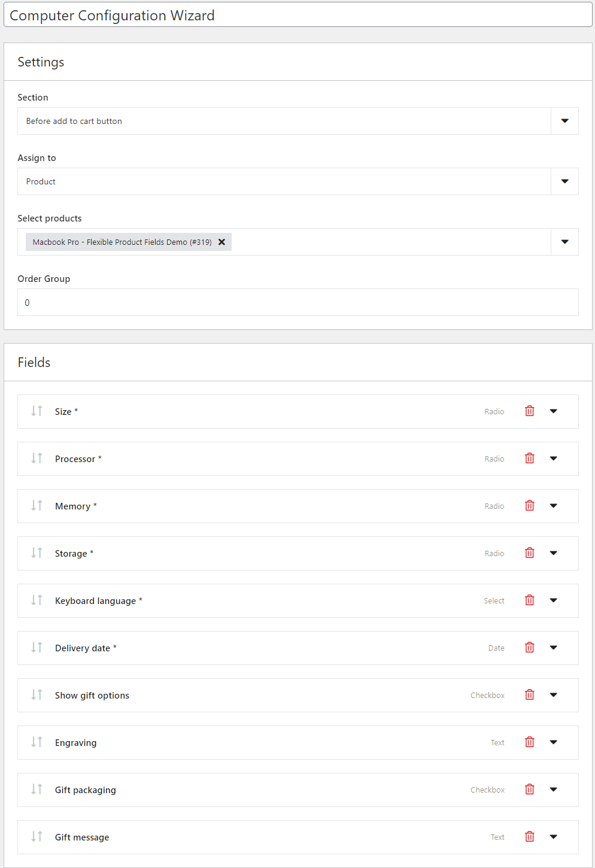Click the Delivery date field label
This screenshot has height=868, width=595.
[86, 648]
